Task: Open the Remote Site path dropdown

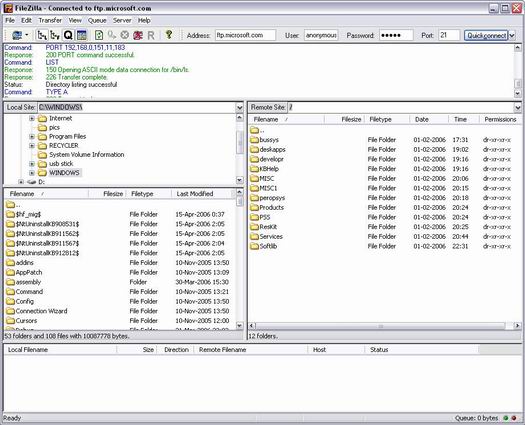Action: pos(518,108)
